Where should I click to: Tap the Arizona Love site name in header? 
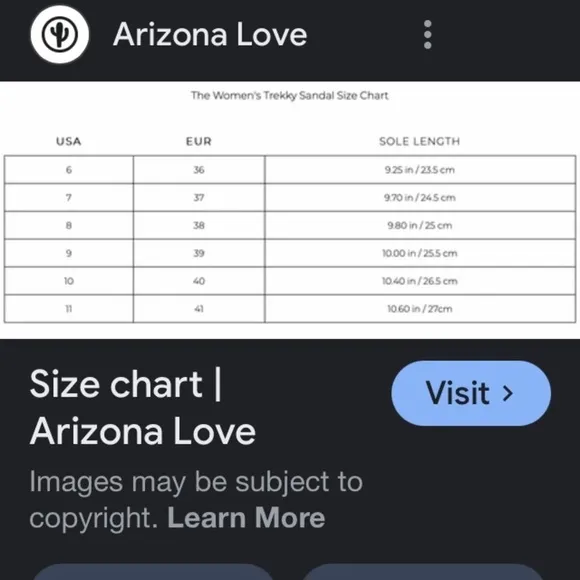(210, 34)
